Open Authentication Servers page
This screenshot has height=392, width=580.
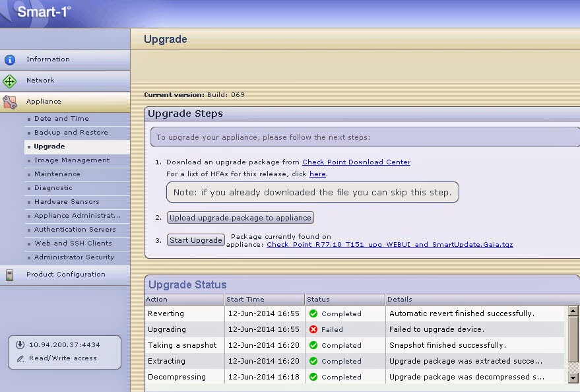[x=77, y=230]
